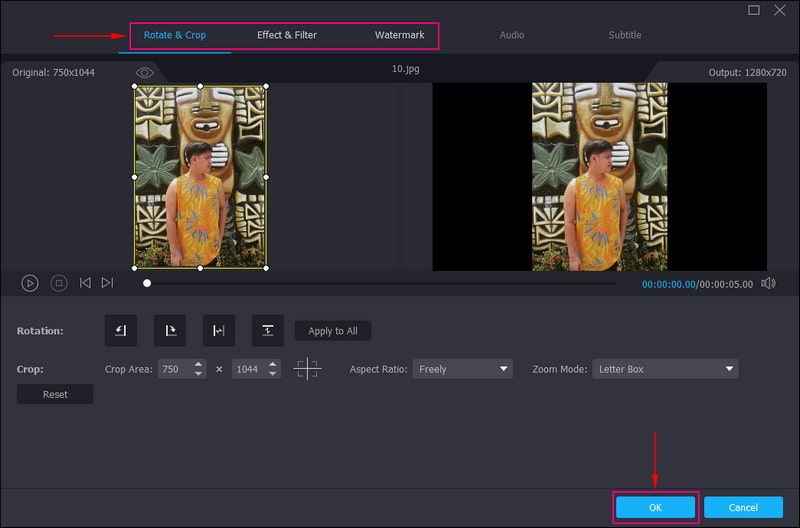Screen dimensions: 800x528
Task: Click the playback progress slider handle
Action: pos(147,283)
